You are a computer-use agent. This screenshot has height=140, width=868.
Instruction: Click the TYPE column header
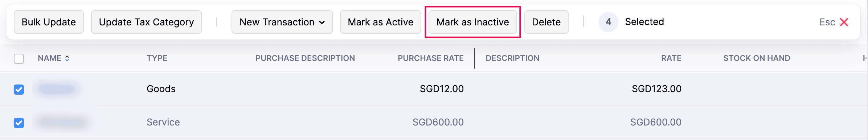[157, 58]
